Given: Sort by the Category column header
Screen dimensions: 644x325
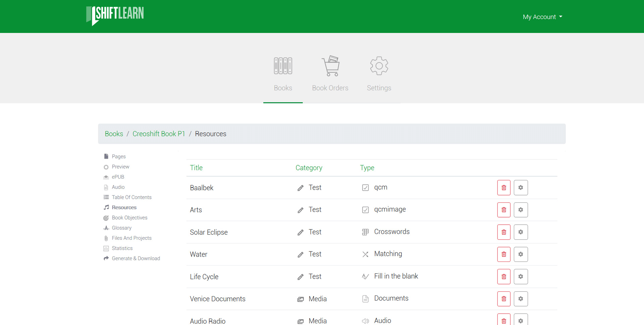Looking at the screenshot, I should point(309,168).
